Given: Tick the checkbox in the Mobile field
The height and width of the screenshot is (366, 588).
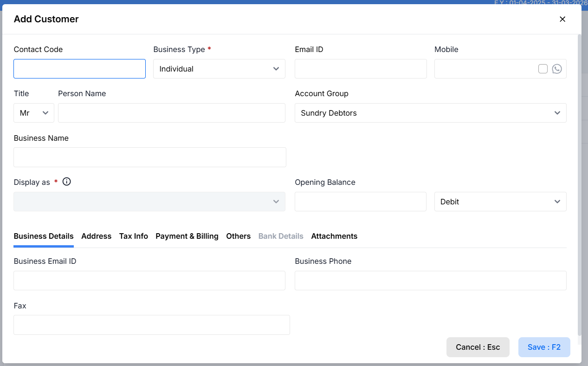Looking at the screenshot, I should [543, 69].
